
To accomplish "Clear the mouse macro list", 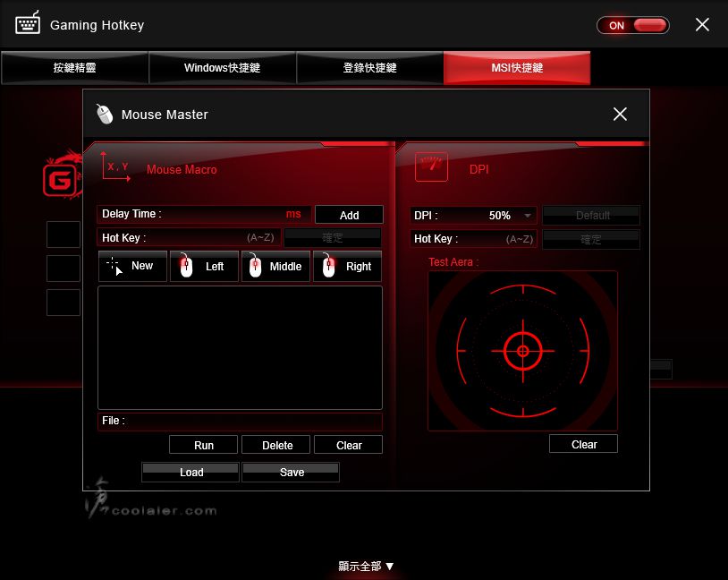I will click(x=348, y=445).
